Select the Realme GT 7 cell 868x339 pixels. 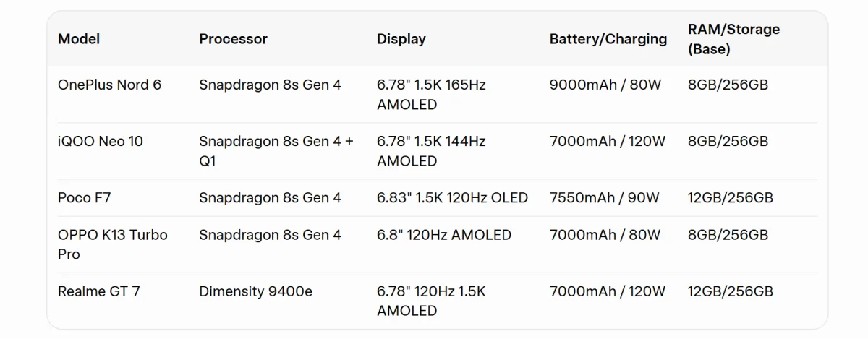[99, 291]
